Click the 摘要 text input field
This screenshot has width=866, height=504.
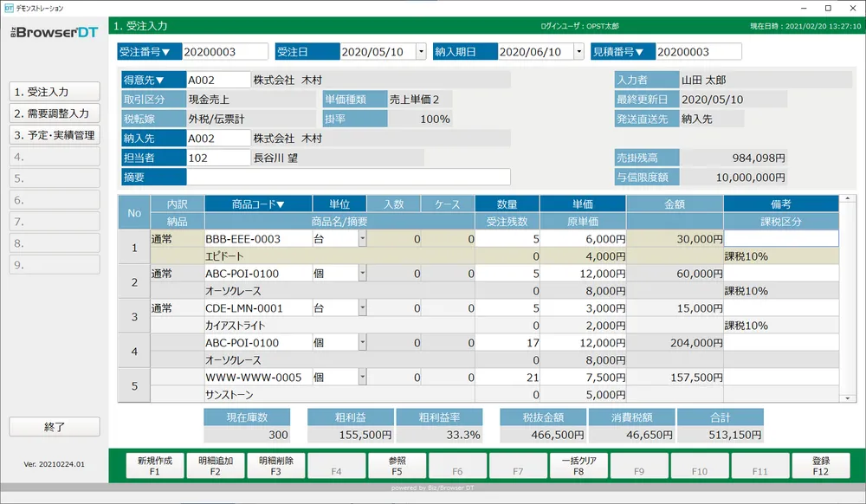(x=348, y=177)
